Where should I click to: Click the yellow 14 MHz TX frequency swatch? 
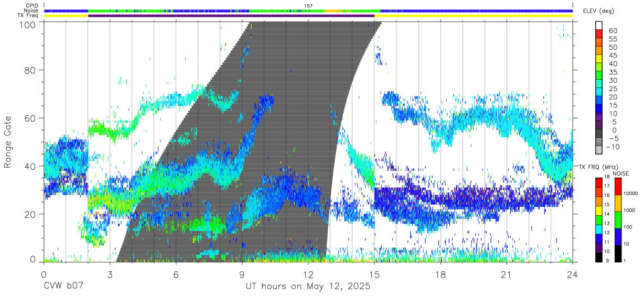[x=599, y=211]
